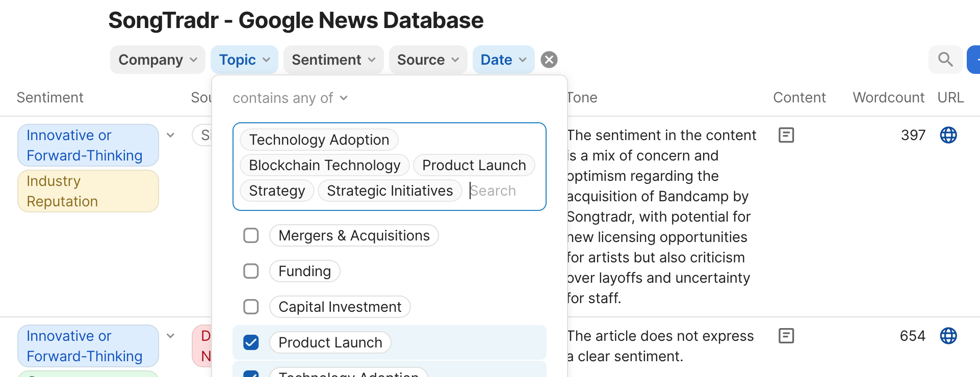Open content note icon for 397-word row

click(786, 135)
